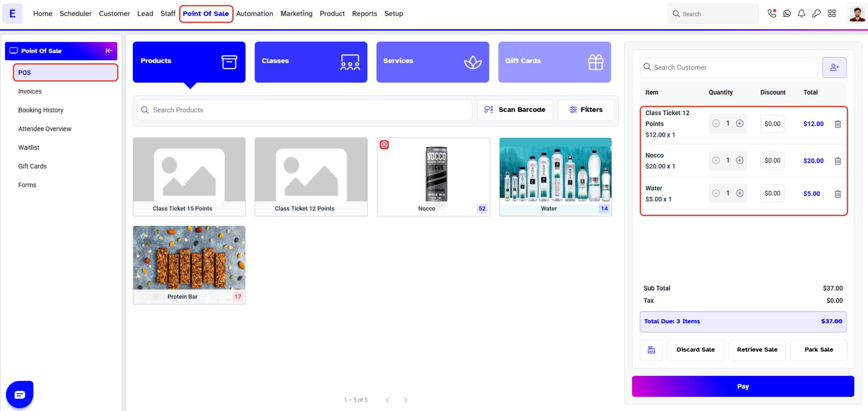Increase Water quantity with plus
868x411 pixels.
click(x=740, y=193)
